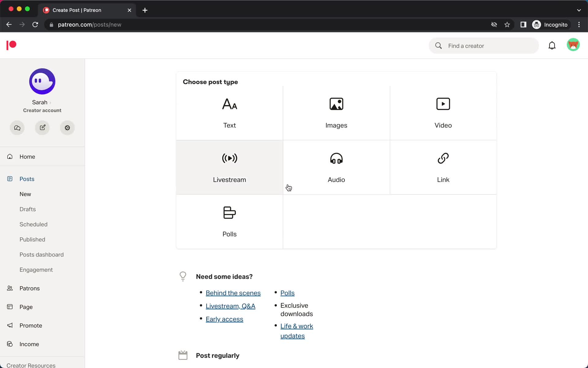Click the compose/new post editor icon
This screenshot has height=368, width=588.
42,128
